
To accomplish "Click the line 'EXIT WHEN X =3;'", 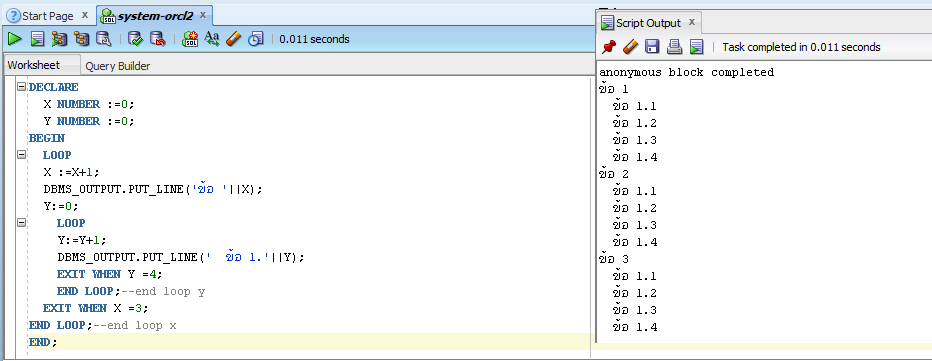I will pos(95,308).
